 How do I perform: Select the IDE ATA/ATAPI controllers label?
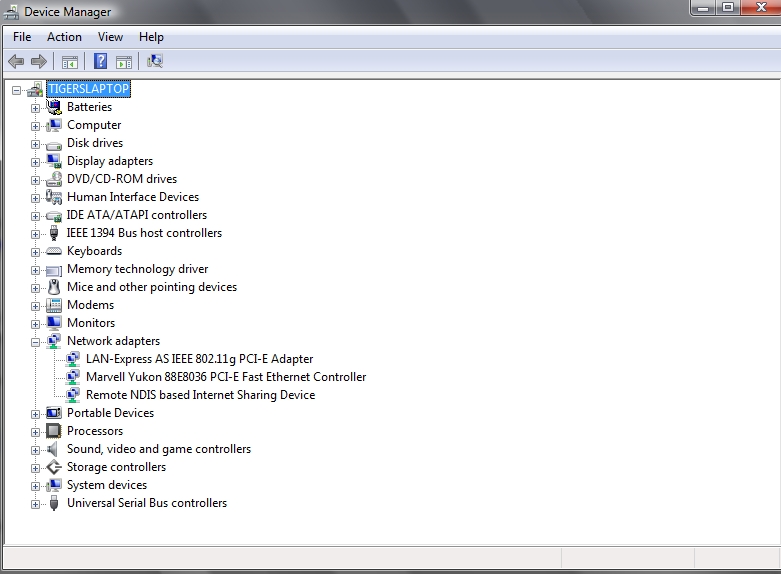(x=137, y=215)
